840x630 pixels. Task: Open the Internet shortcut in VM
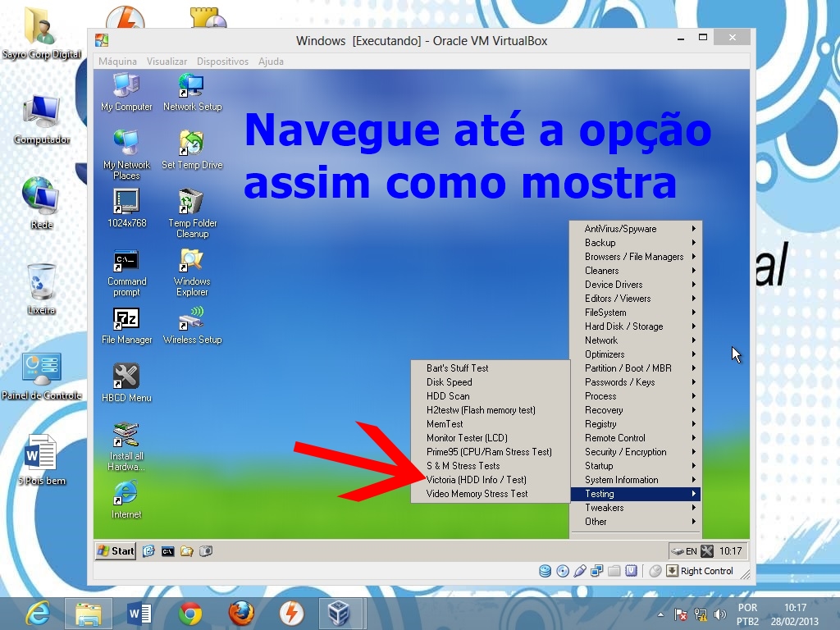click(x=126, y=500)
